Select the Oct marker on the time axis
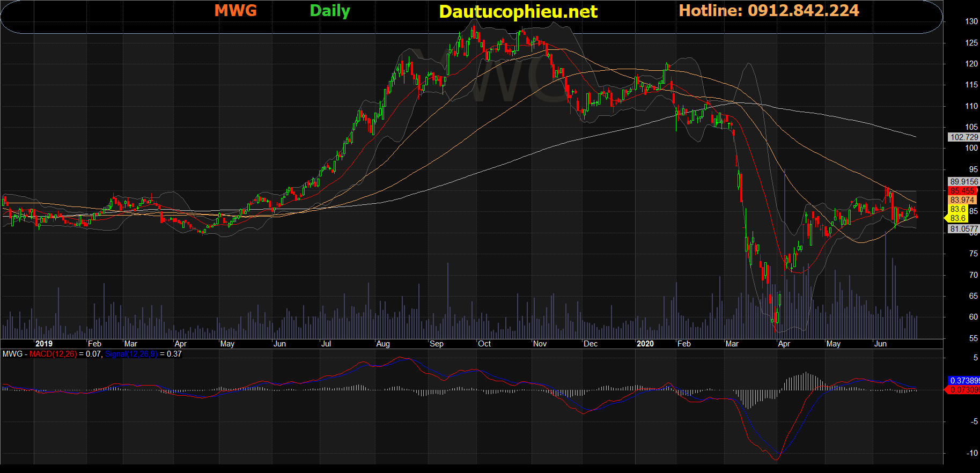The width and height of the screenshot is (980, 473). [x=484, y=344]
